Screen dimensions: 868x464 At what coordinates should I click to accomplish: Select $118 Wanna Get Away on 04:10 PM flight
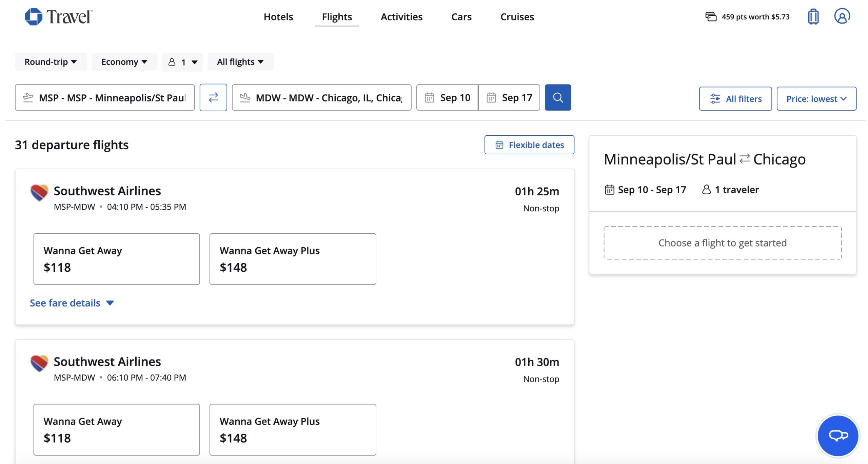[117, 259]
